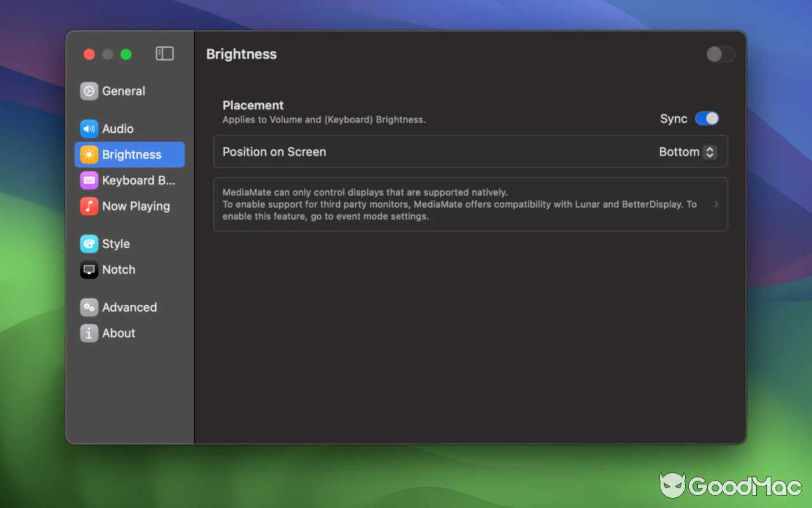This screenshot has height=508, width=812.
Task: Select the Now Playing music note icon
Action: pyautogui.click(x=88, y=206)
